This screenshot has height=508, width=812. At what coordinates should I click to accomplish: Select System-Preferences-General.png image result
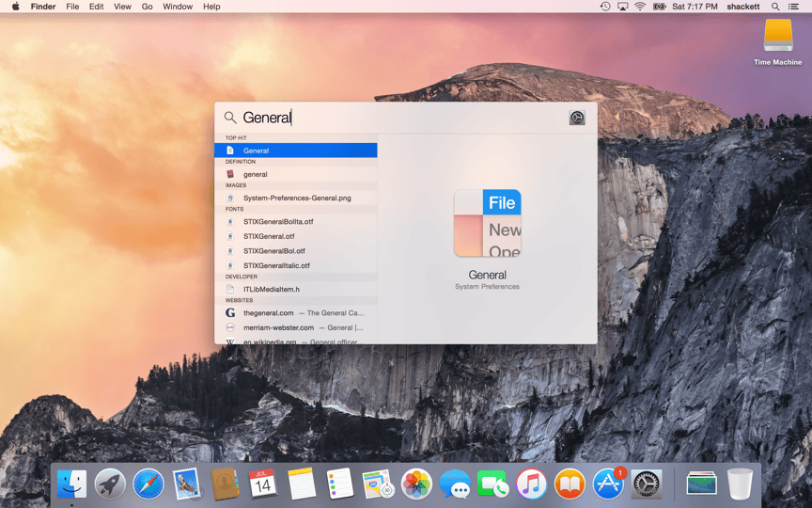click(x=296, y=198)
